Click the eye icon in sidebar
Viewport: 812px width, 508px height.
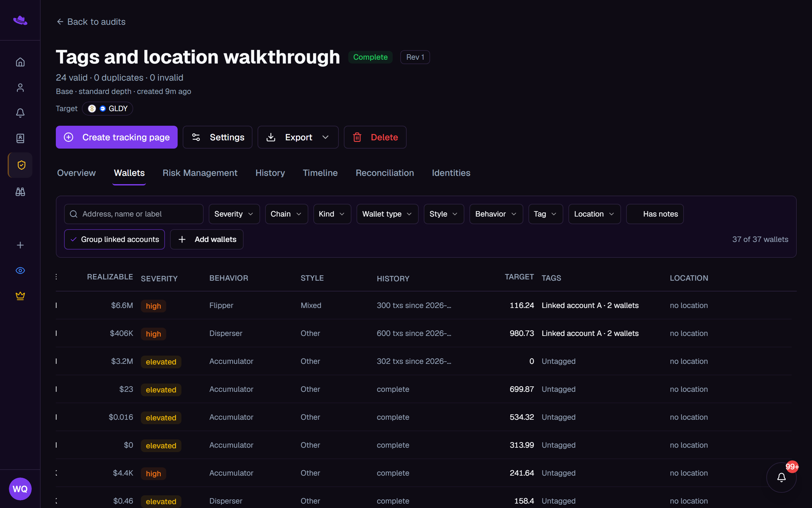(x=20, y=271)
